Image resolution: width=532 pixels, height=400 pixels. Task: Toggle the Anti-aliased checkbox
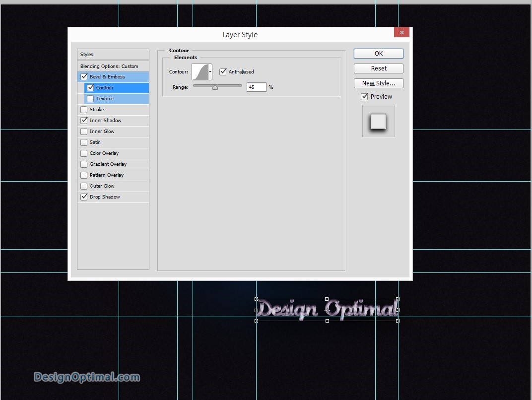(223, 71)
